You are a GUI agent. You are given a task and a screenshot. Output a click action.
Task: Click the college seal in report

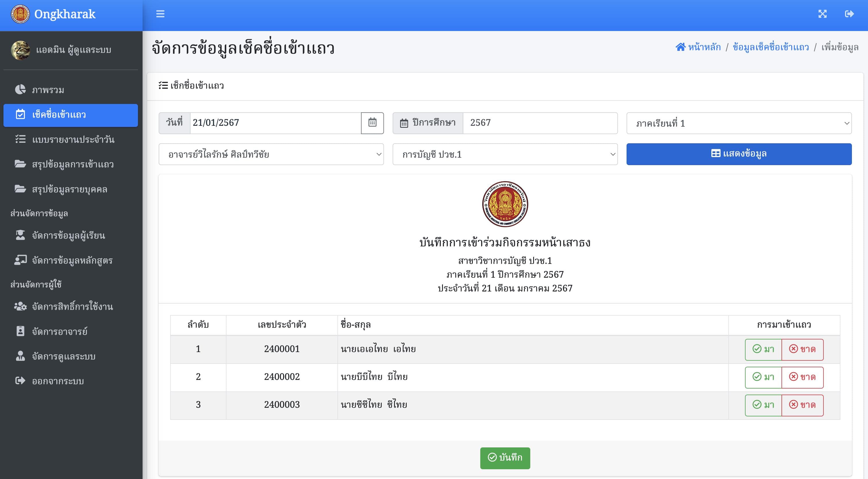pos(505,204)
